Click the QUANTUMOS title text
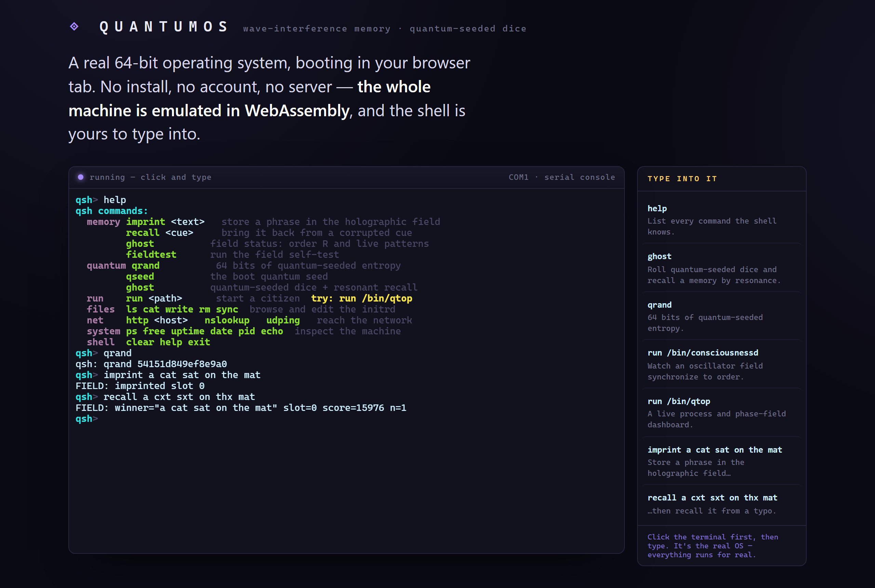Image resolution: width=875 pixels, height=588 pixels. (163, 27)
